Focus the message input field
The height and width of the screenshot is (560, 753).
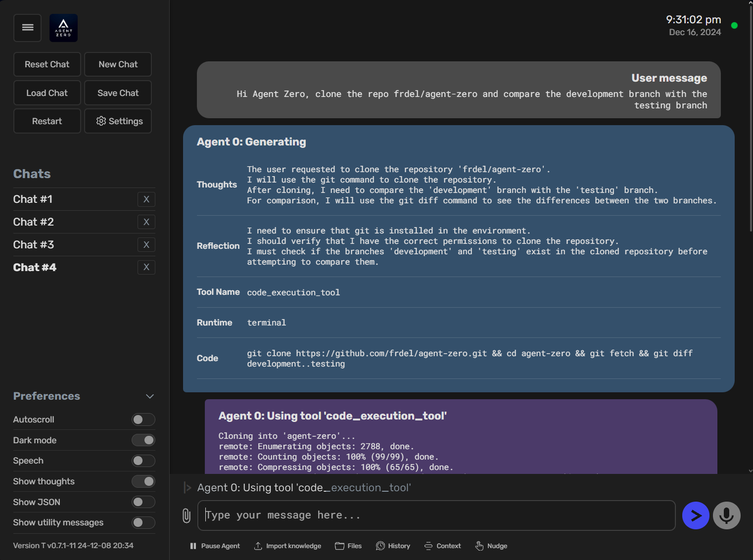click(436, 516)
